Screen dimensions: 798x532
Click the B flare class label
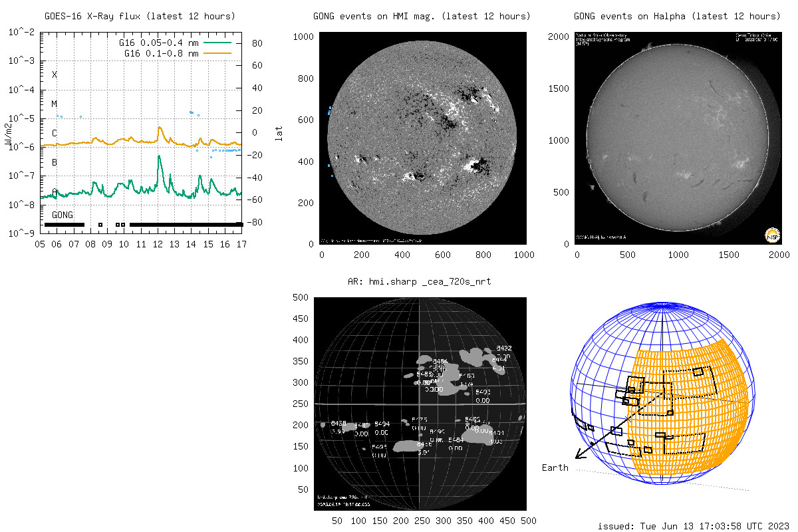click(55, 162)
